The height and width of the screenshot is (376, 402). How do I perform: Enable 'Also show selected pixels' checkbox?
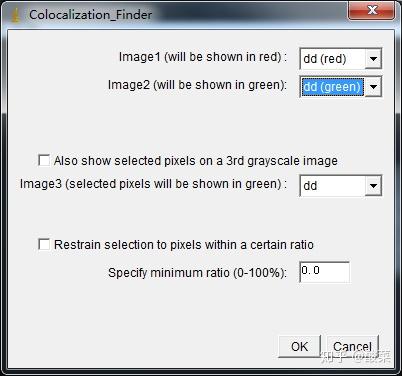(44, 160)
